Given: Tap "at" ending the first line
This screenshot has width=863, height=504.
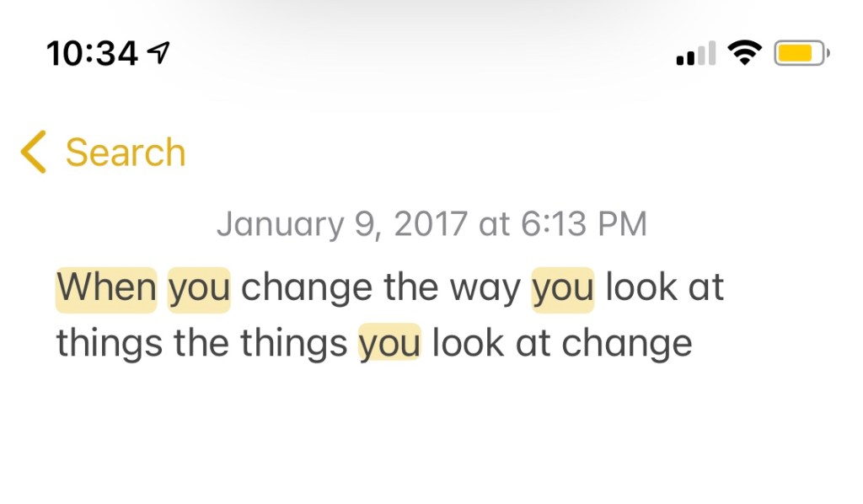Looking at the screenshot, I should pyautogui.click(x=708, y=288).
